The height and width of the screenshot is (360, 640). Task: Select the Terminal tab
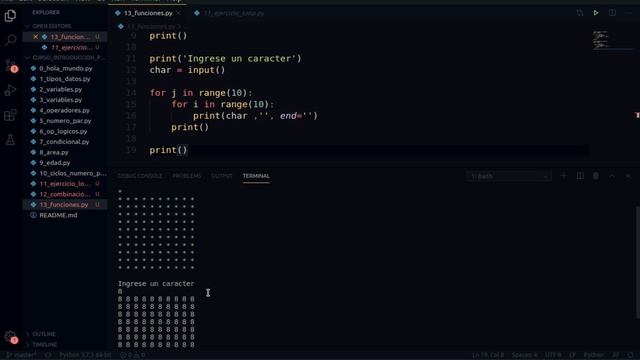(256, 176)
